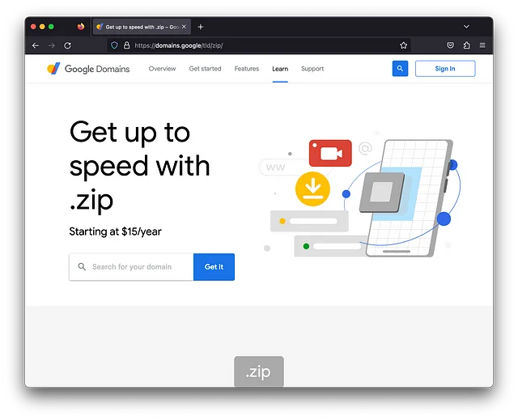This screenshot has height=420, width=518.
Task: Click the 'Search for your domain' field
Action: (131, 267)
